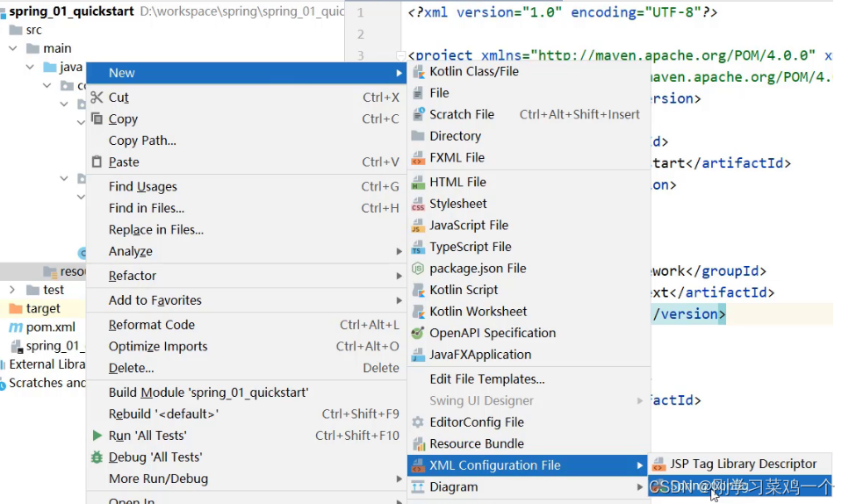Collapse the main folder chevron

click(12, 48)
